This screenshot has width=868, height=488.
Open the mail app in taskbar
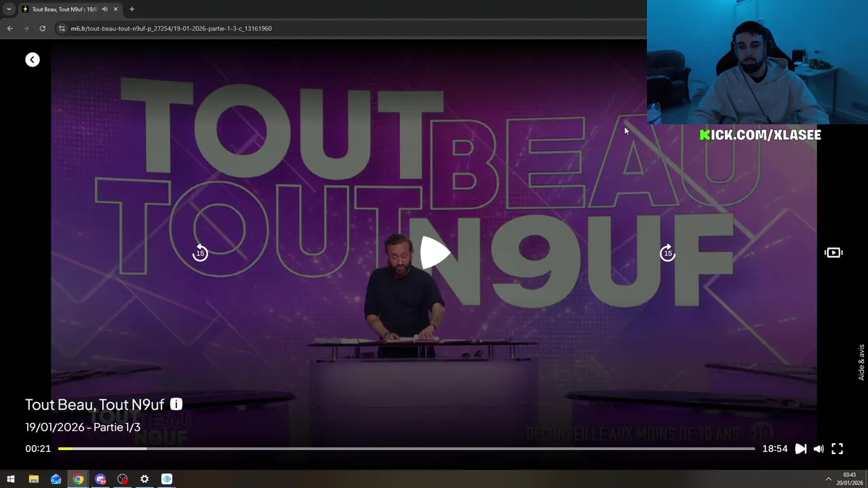[x=56, y=479]
